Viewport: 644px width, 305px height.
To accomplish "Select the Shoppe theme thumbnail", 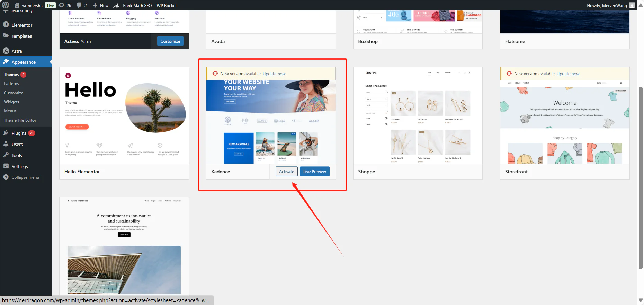I will 418,115.
